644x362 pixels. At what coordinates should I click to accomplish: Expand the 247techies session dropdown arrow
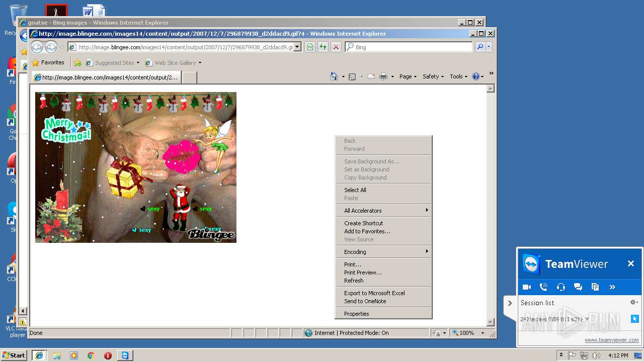pos(587,319)
